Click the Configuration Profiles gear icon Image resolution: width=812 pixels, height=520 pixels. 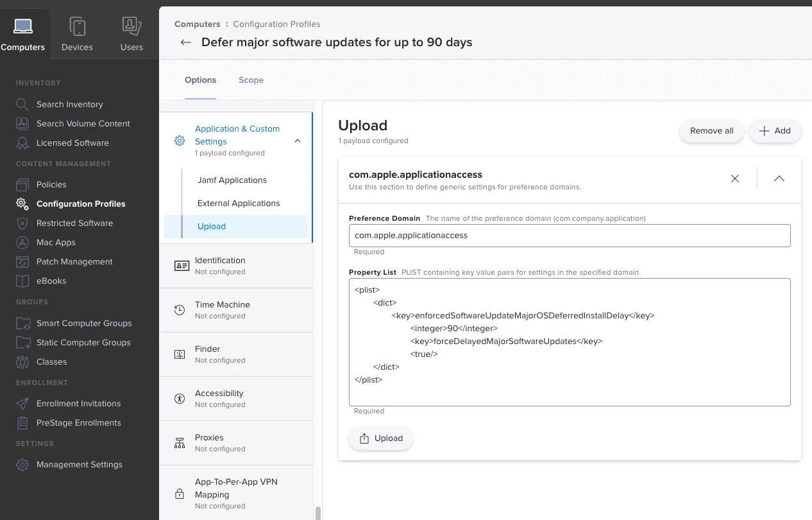pyautogui.click(x=22, y=204)
